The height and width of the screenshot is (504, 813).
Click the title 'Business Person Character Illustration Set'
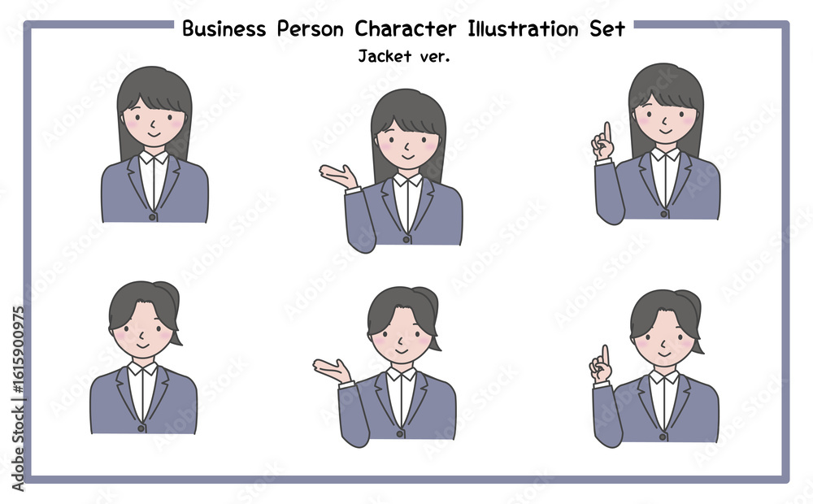tap(404, 28)
